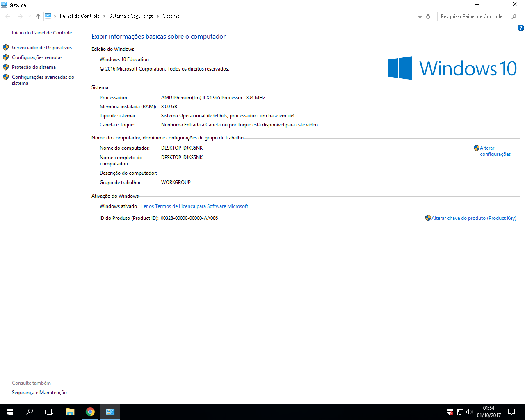
Task: Click shield icon beside Gerenciador de Dispositivos
Action: tap(6, 48)
